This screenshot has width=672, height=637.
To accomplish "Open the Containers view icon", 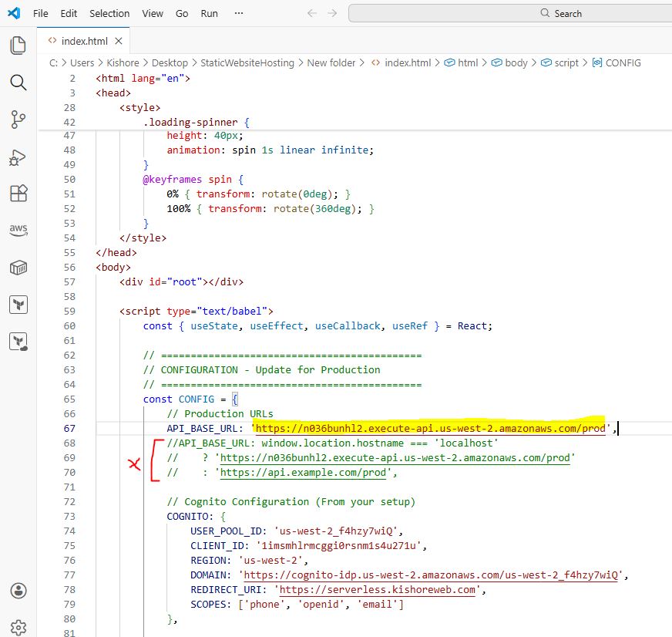I will tap(18, 268).
